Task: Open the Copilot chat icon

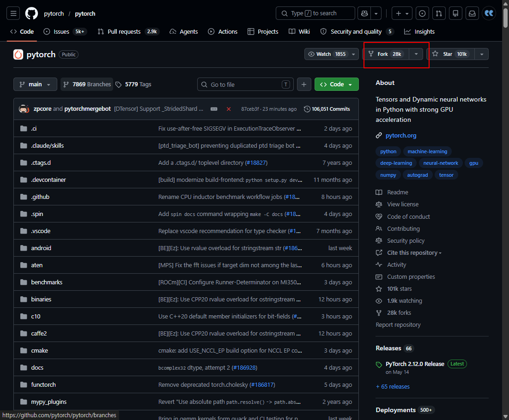Action: 364,13
